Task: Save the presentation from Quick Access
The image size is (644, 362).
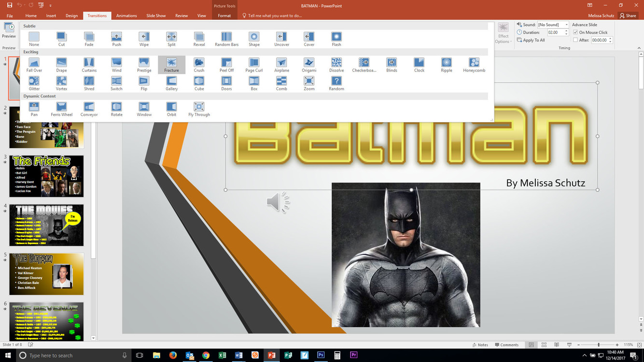Action: [9, 5]
